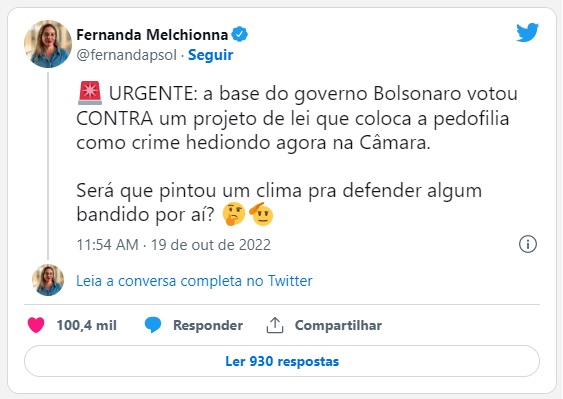Viewport: 563px width, 399px height.
Task: Open the tweet info circle icon
Action: pos(528,244)
